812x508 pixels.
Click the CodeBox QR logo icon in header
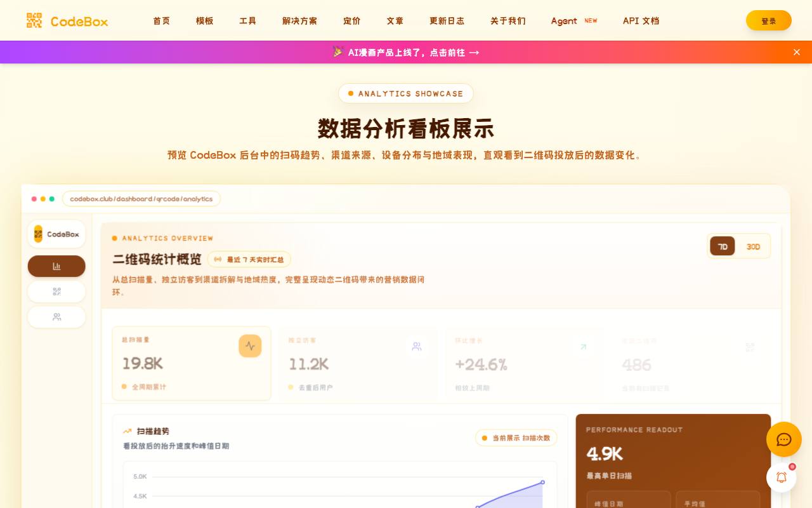(x=34, y=20)
